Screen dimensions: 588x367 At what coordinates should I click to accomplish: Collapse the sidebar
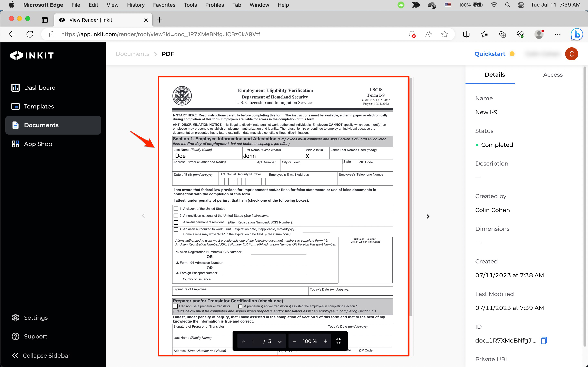41,355
